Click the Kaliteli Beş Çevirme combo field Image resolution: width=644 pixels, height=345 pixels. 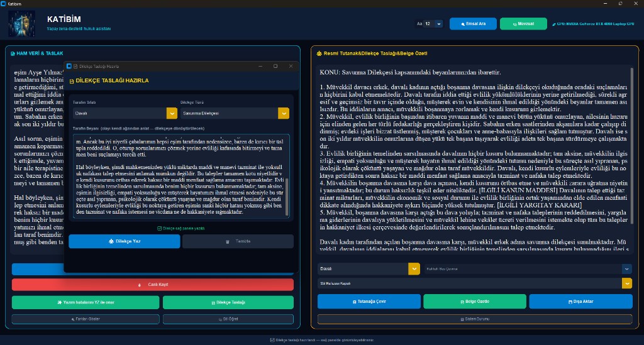[528, 269]
